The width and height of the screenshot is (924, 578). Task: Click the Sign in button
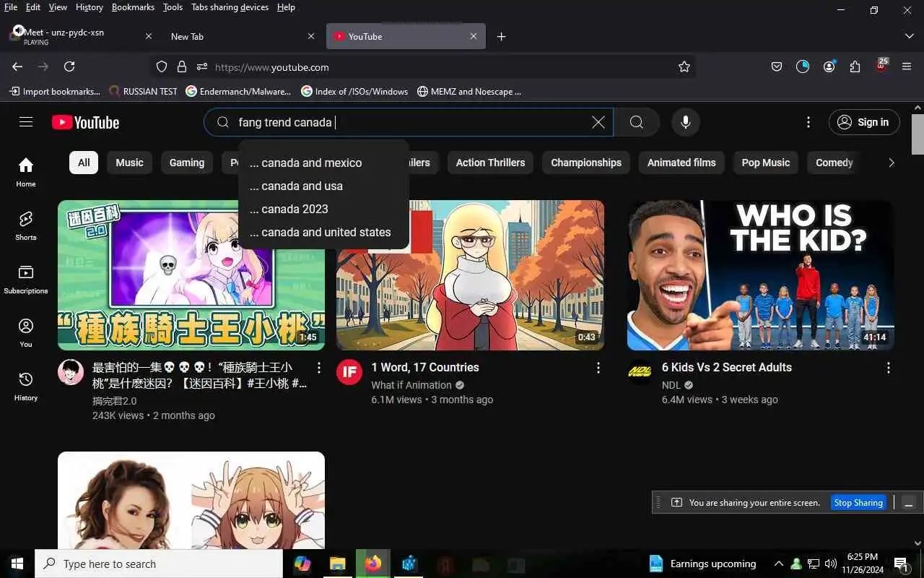864,122
